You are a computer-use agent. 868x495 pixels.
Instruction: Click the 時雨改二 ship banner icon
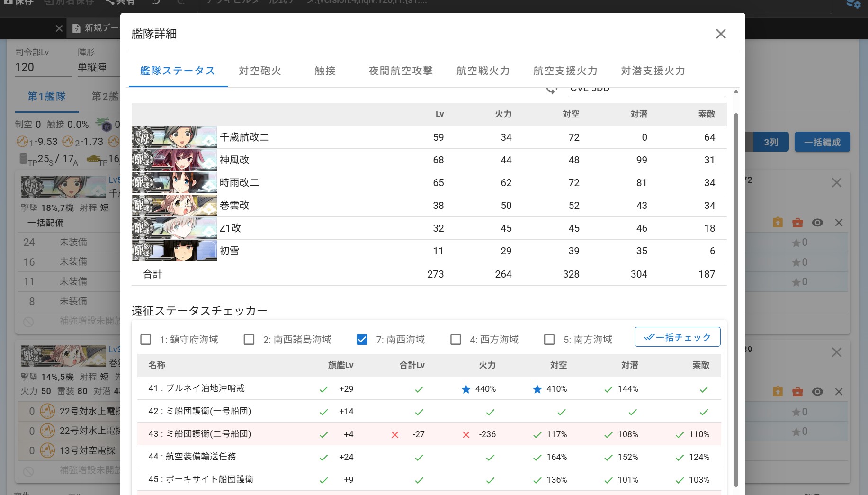pos(174,183)
